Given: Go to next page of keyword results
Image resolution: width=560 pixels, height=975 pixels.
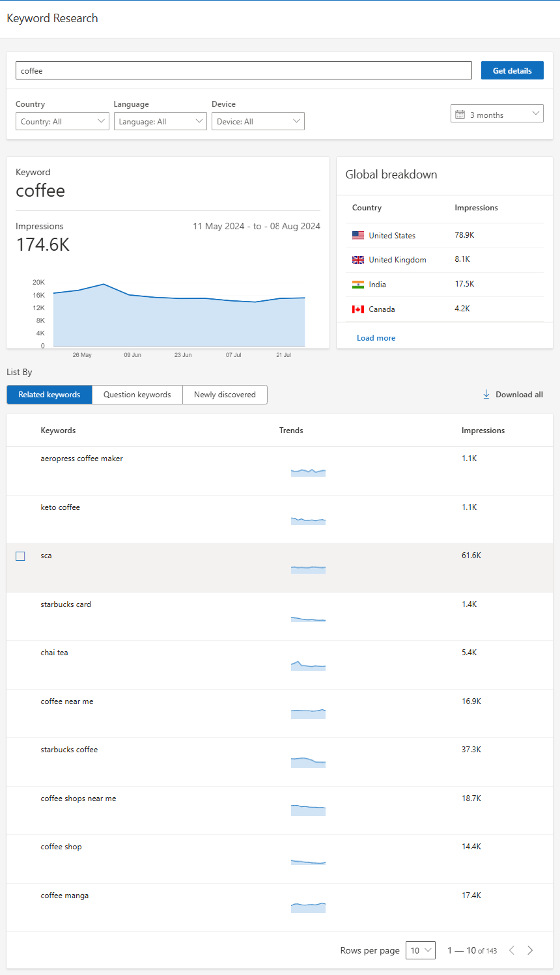Looking at the screenshot, I should coord(530,950).
